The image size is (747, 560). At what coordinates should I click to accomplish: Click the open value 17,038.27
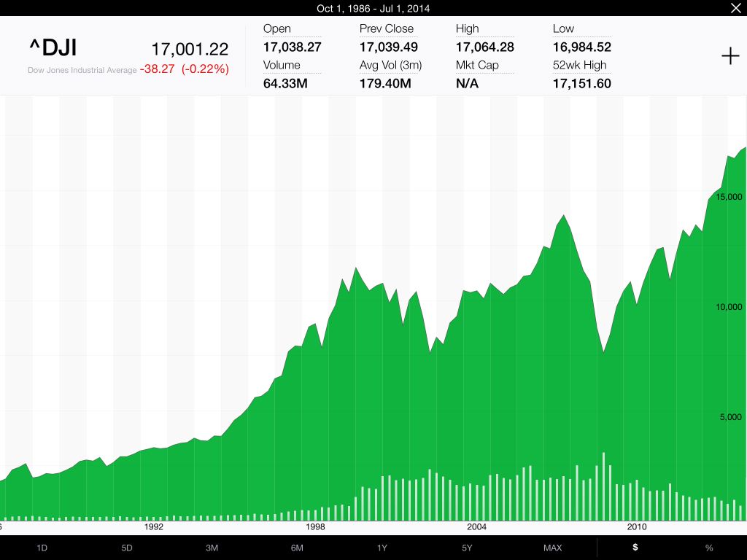pos(292,47)
